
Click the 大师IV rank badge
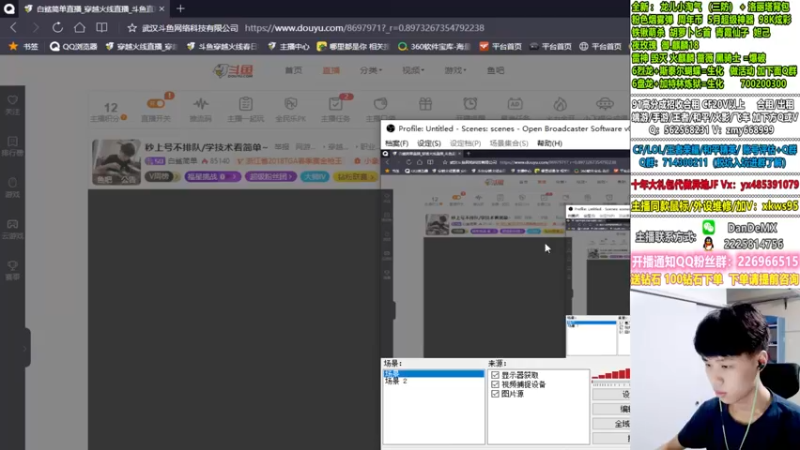tap(314, 177)
